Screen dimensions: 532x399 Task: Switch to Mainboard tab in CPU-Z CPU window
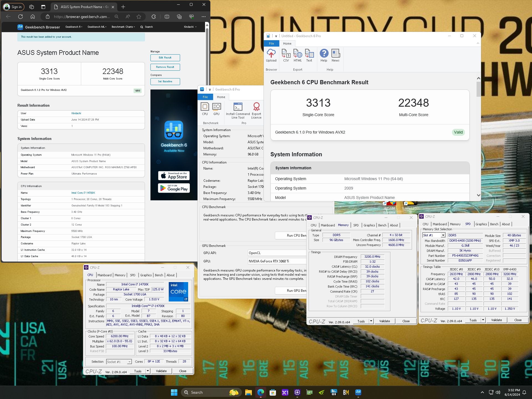(104, 275)
